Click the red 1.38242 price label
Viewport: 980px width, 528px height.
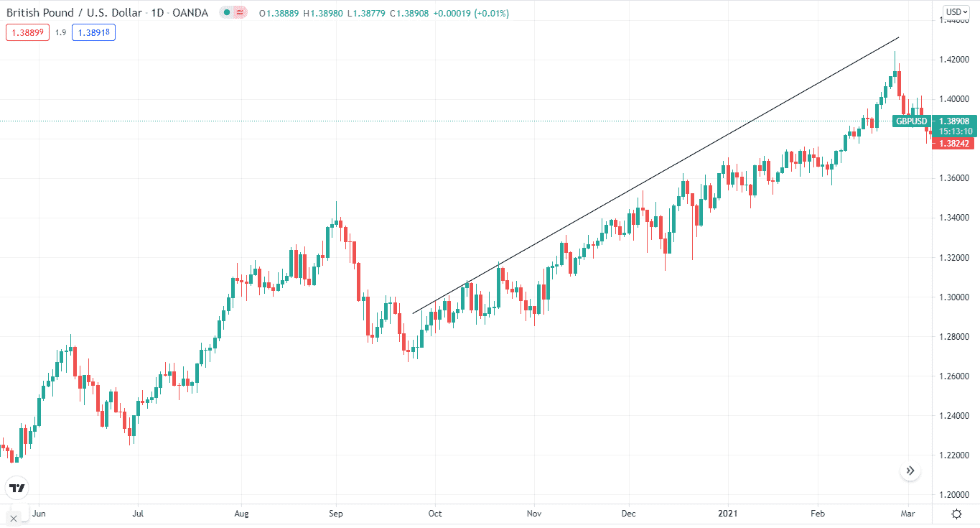(953, 144)
